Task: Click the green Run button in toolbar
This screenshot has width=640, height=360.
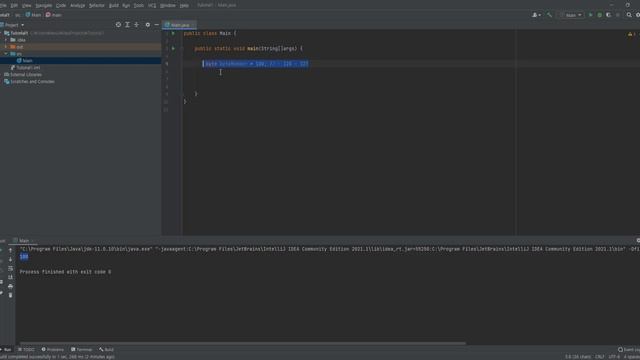Action: pos(591,15)
